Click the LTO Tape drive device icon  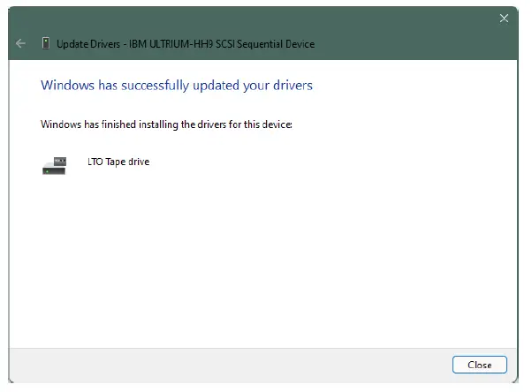pos(54,166)
